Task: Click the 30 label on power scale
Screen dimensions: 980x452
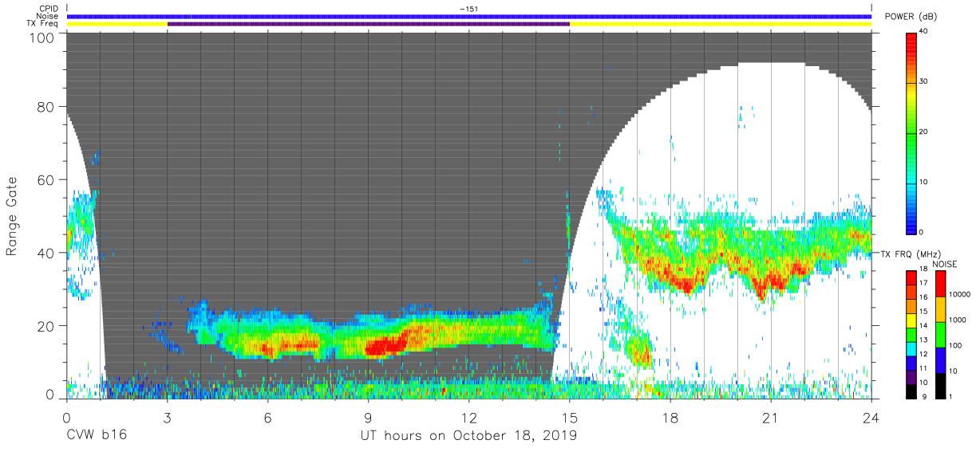Action: tap(924, 81)
